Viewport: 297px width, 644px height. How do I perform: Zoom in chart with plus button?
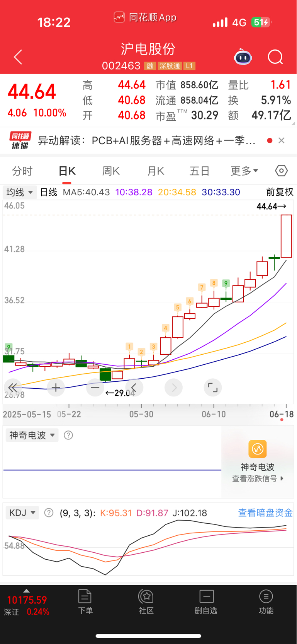click(56, 388)
